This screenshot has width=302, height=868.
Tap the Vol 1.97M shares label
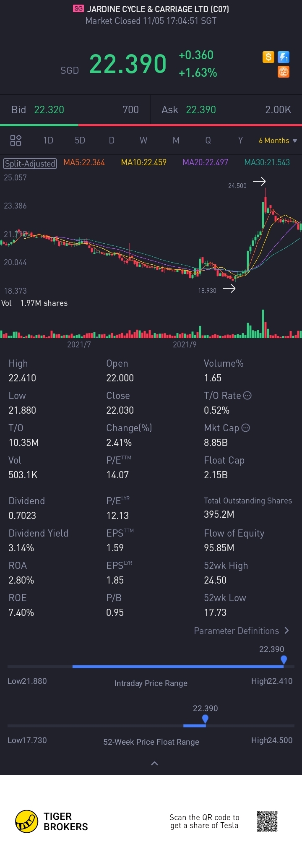click(x=34, y=303)
